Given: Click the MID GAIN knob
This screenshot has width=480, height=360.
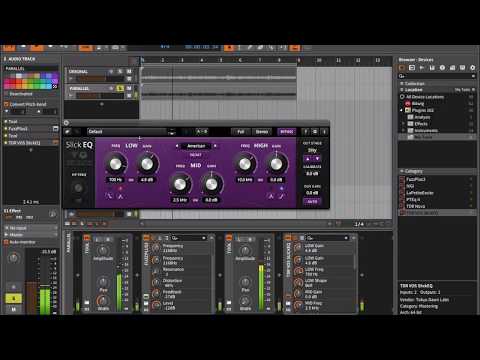Looking at the screenshot, I should click(x=211, y=184).
